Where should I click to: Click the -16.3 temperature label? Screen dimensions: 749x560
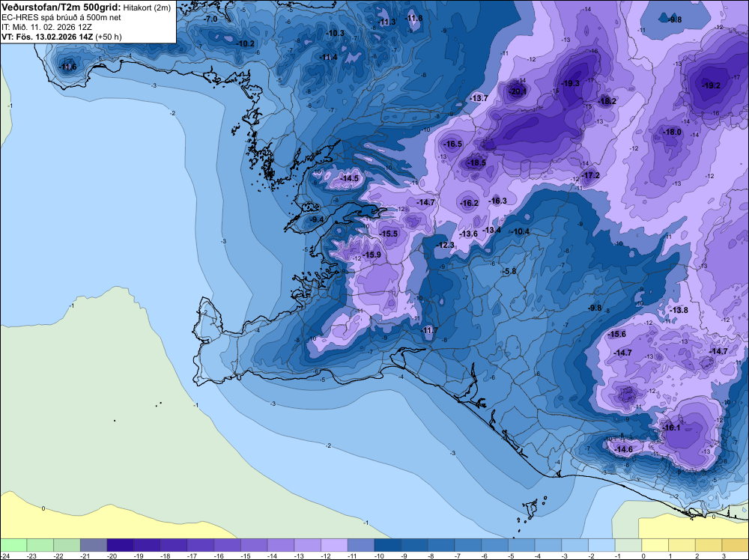click(x=498, y=201)
